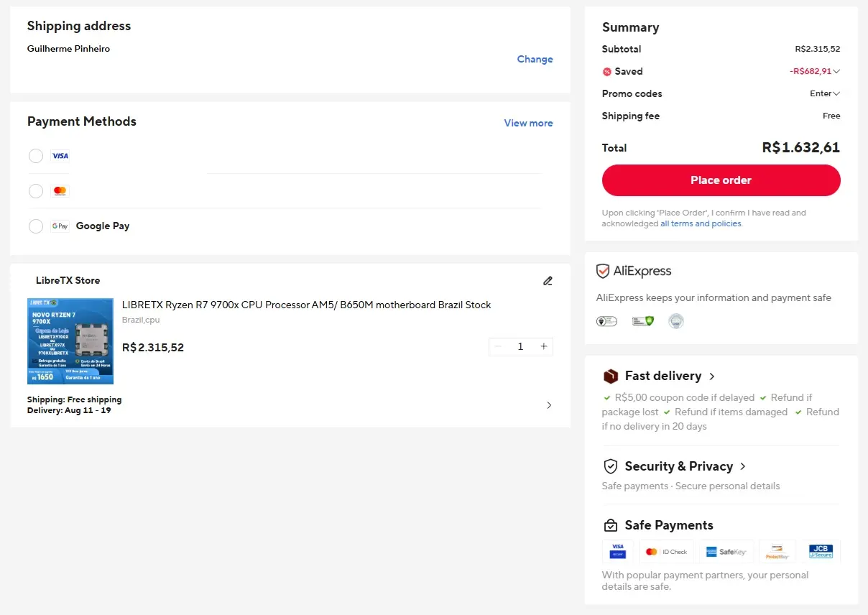The width and height of the screenshot is (868, 615).
Task: Change the shipping address
Action: tap(535, 59)
